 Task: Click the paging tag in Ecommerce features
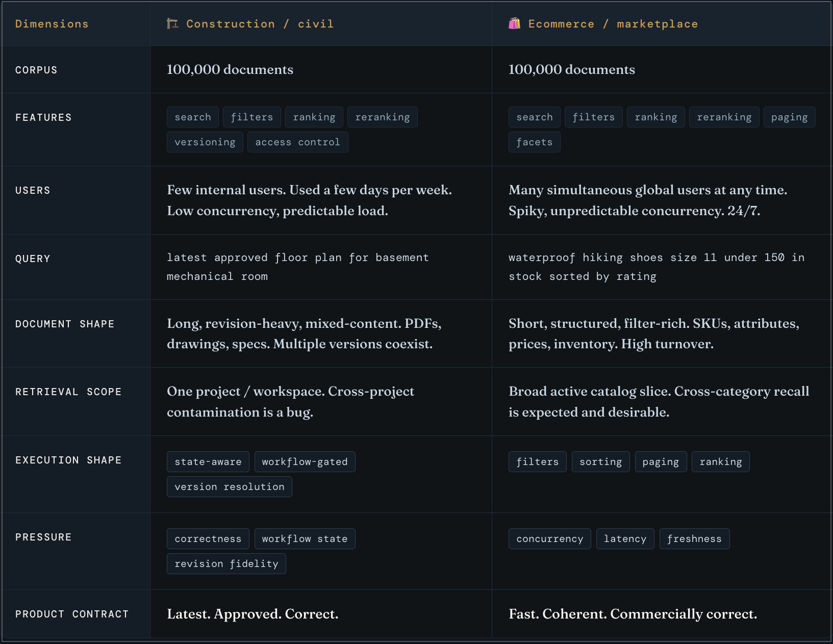[789, 117]
